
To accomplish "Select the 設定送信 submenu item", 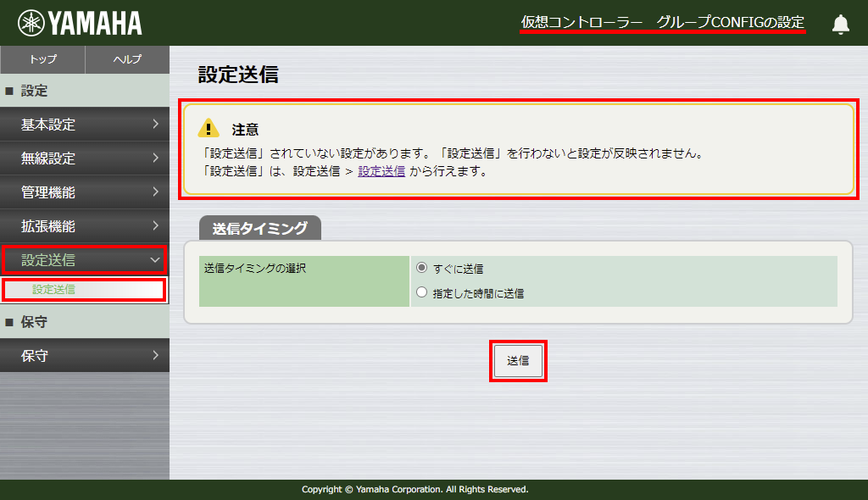I will pyautogui.click(x=54, y=290).
